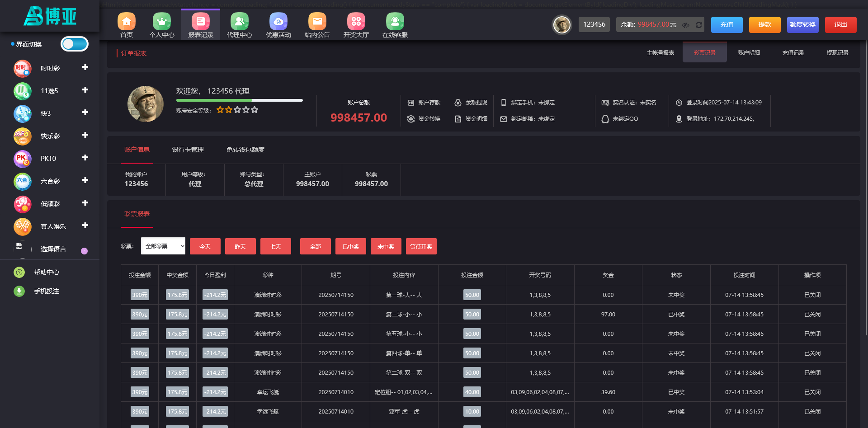This screenshot has width=868, height=428.
Task: Click the 余额提现 withdraw icon
Action: 458,103
